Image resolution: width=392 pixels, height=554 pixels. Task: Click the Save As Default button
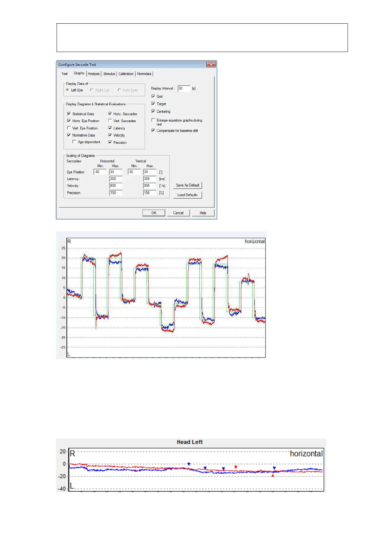click(187, 185)
